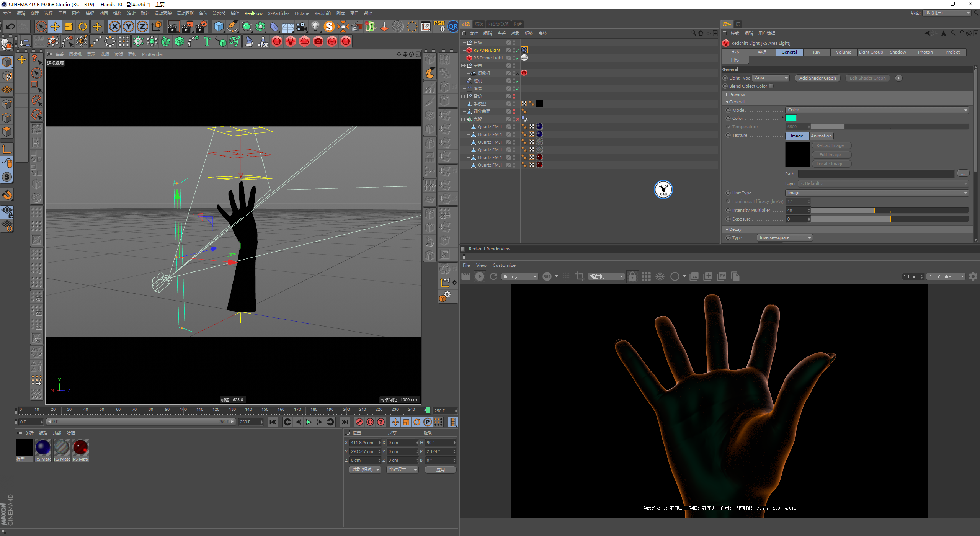The image size is (980, 536).
Task: Start render with Redshift RenderView play button
Action: coord(479,276)
